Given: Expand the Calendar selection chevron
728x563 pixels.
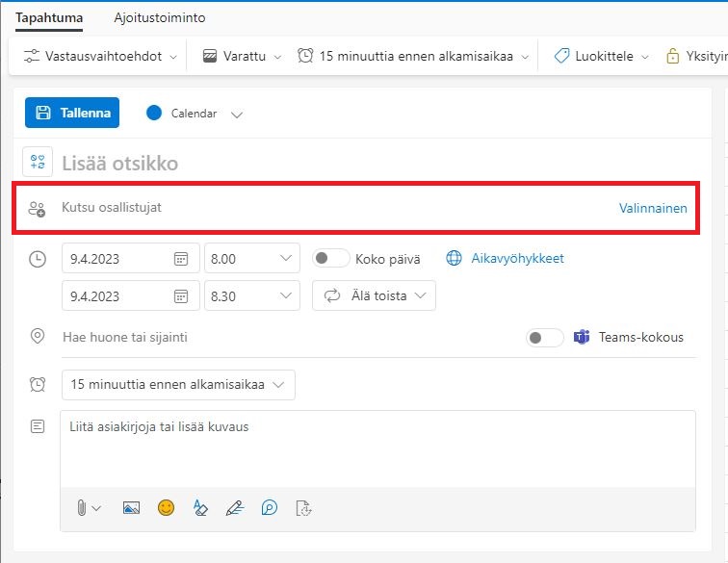Looking at the screenshot, I should (237, 115).
